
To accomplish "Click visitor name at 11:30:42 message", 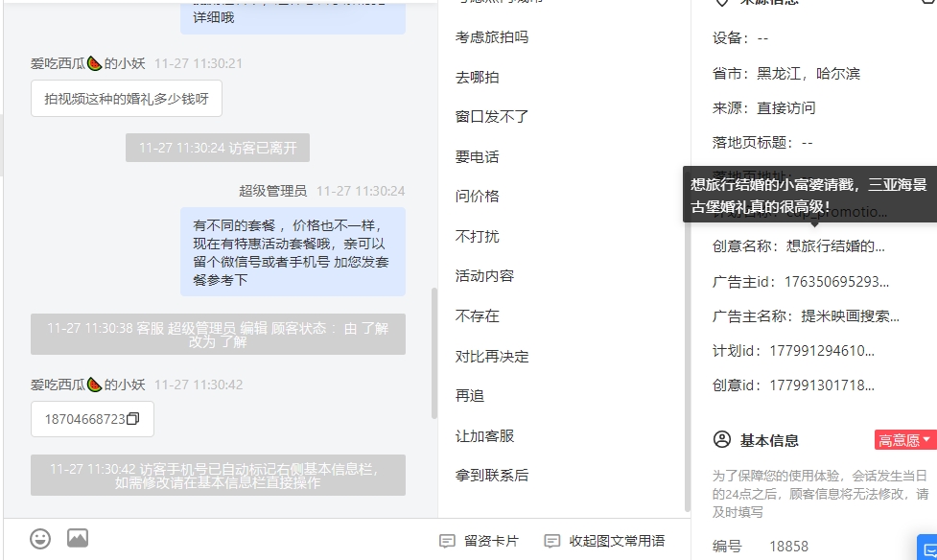I will tap(88, 385).
